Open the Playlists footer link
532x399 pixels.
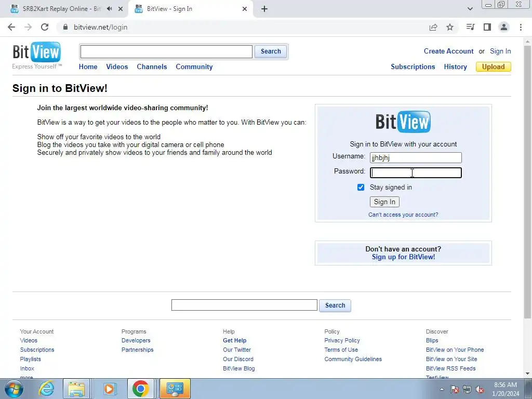[30, 359]
